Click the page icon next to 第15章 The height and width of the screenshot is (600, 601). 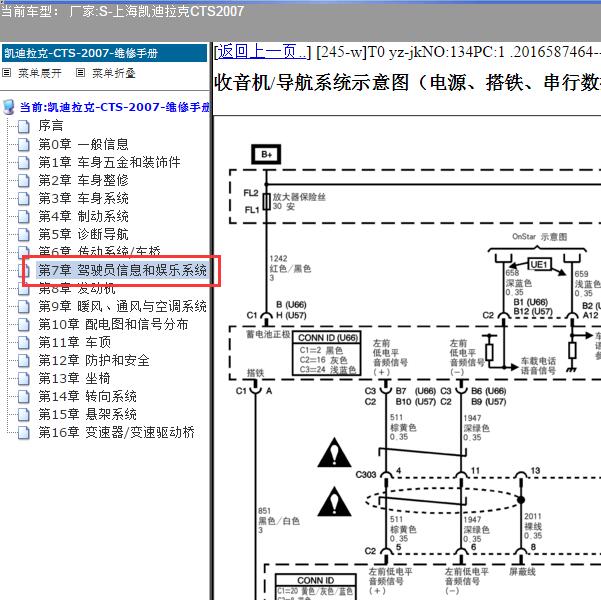[x=24, y=415]
